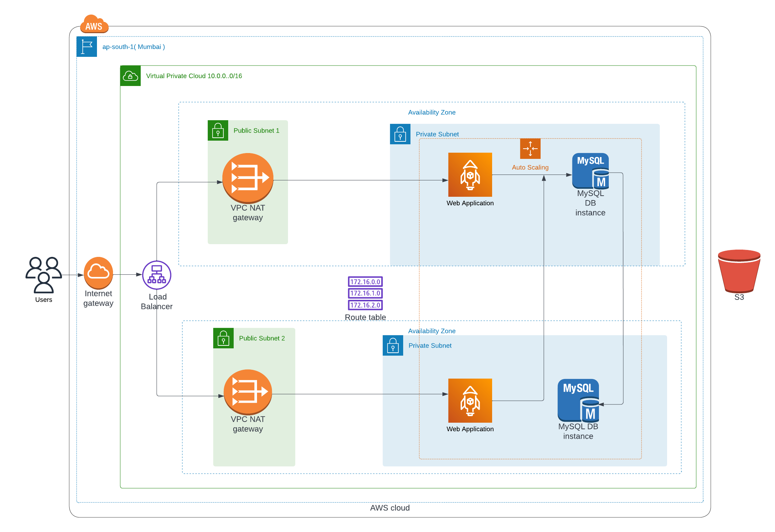Collapse the lower Availability Zone container

432,331
